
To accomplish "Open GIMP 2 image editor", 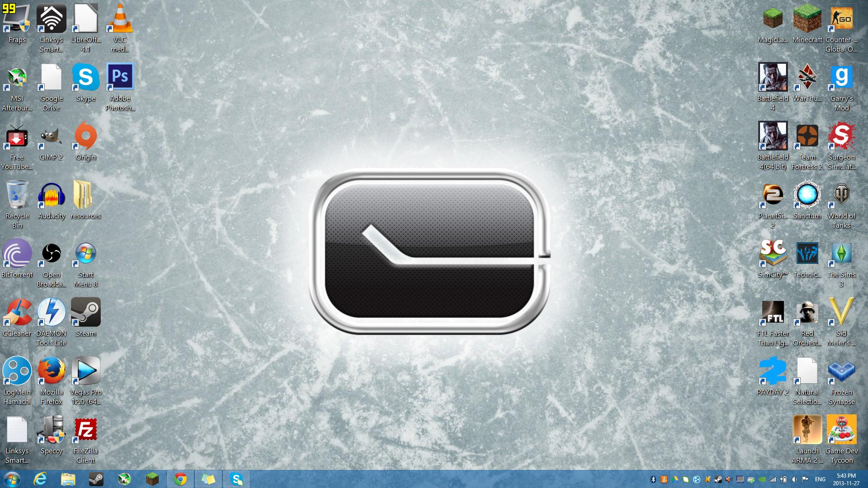I will click(51, 136).
